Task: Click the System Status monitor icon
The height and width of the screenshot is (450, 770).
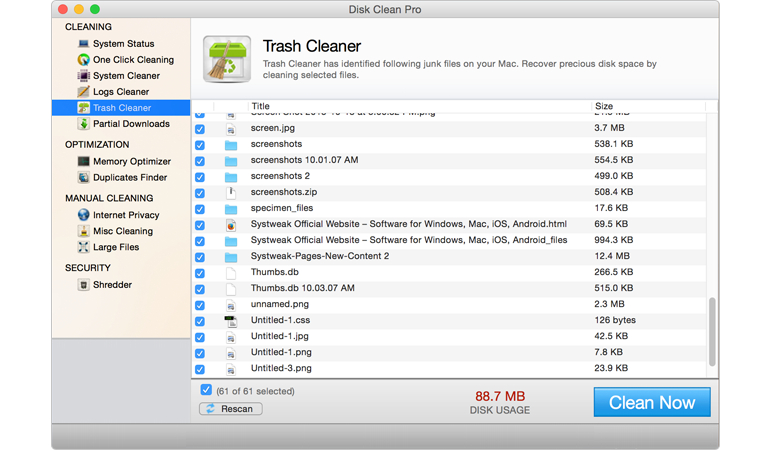Action: pos(83,44)
